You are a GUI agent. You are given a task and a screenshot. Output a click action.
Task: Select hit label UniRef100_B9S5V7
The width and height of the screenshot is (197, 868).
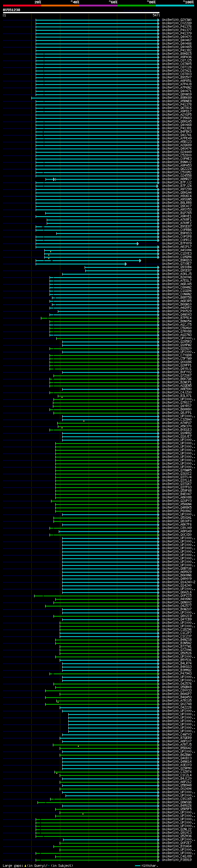[x=177, y=78]
